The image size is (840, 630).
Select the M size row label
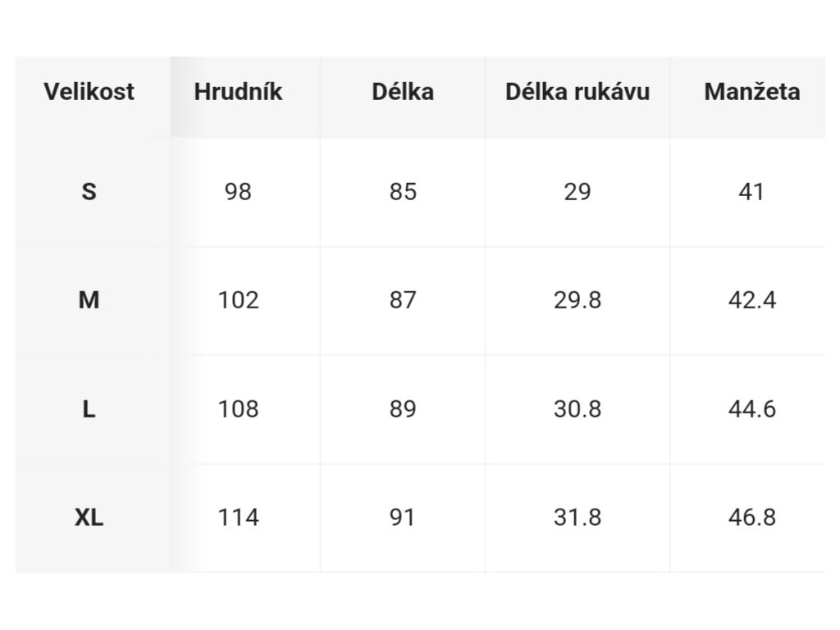pyautogui.click(x=89, y=300)
